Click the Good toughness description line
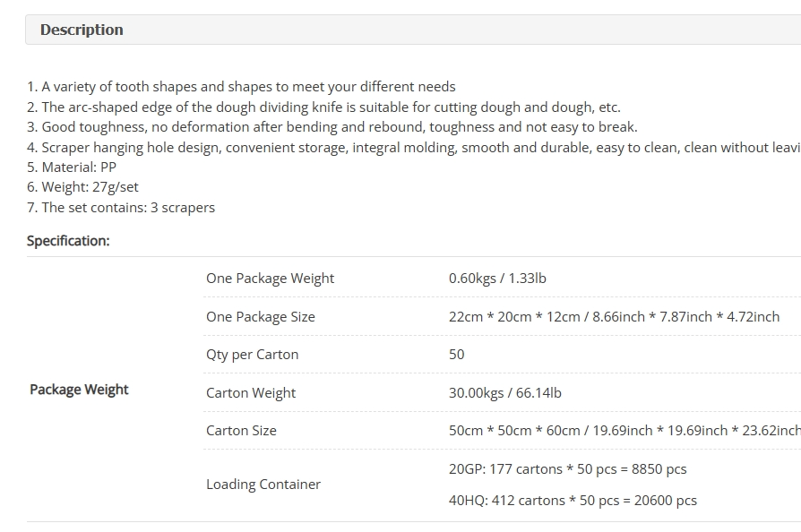 pos(332,127)
